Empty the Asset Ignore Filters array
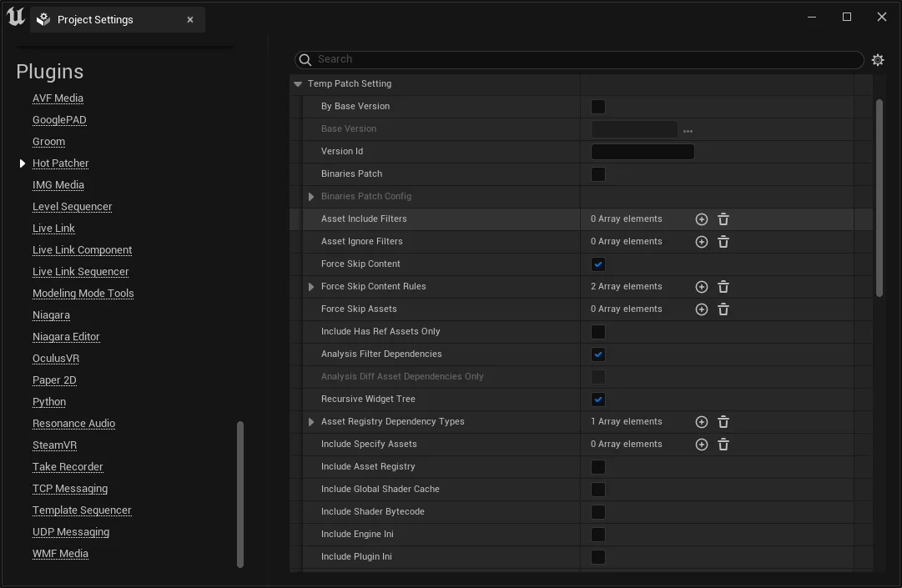 723,242
